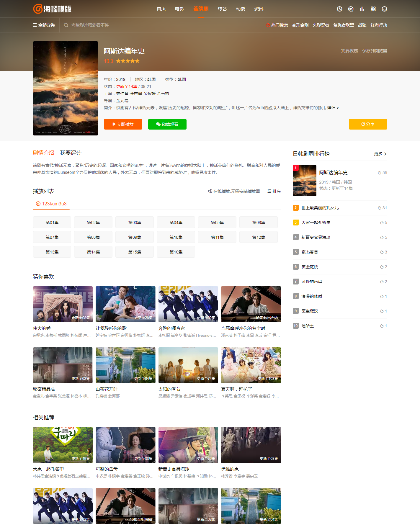Click the search magnifier icon
The width and height of the screenshot is (420, 525).
point(66,25)
